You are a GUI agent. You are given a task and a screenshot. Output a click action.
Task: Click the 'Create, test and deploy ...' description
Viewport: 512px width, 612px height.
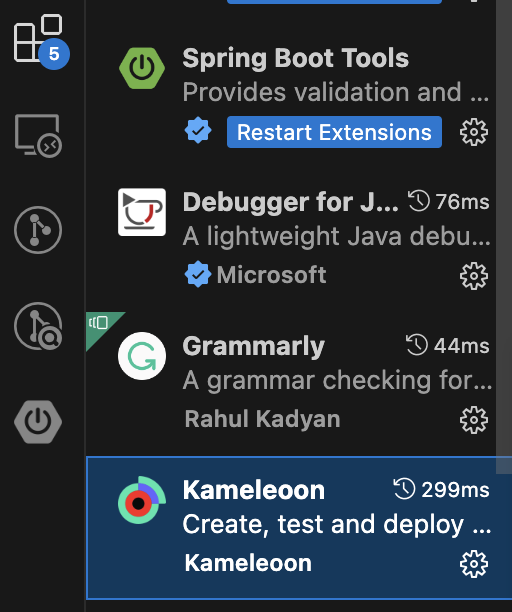point(336,524)
